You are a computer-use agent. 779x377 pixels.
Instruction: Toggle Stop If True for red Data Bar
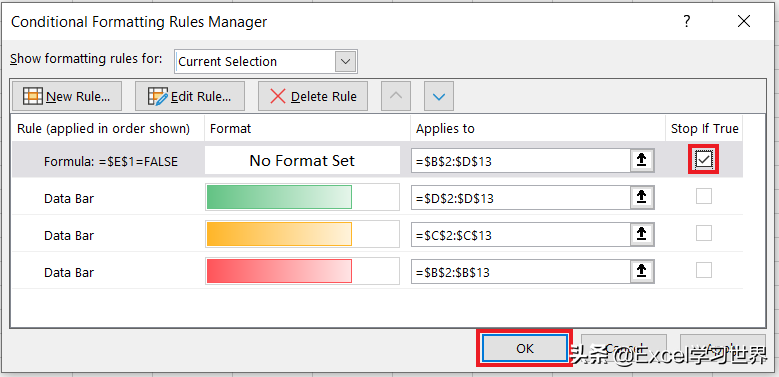(703, 270)
